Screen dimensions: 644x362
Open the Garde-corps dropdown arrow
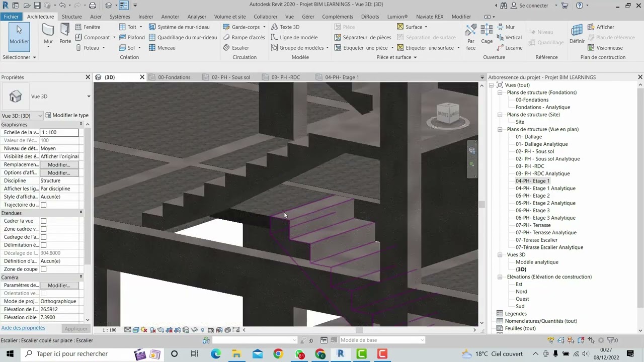click(265, 27)
